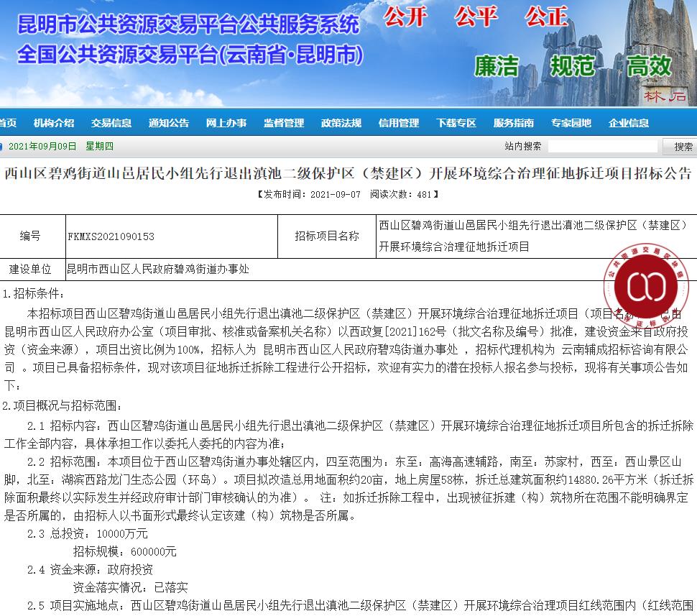The image size is (697, 616).
Task: Select project number FKMXS2021090153 cell
Action: tap(172, 236)
